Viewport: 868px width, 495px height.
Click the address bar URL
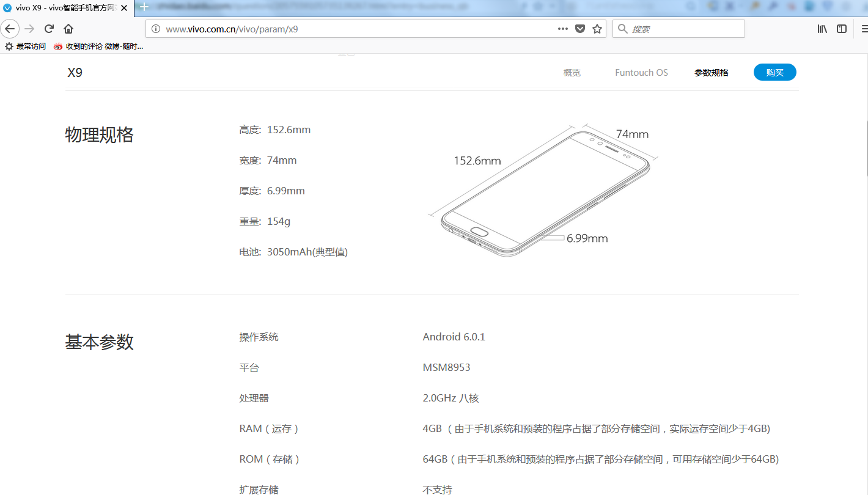pos(232,29)
